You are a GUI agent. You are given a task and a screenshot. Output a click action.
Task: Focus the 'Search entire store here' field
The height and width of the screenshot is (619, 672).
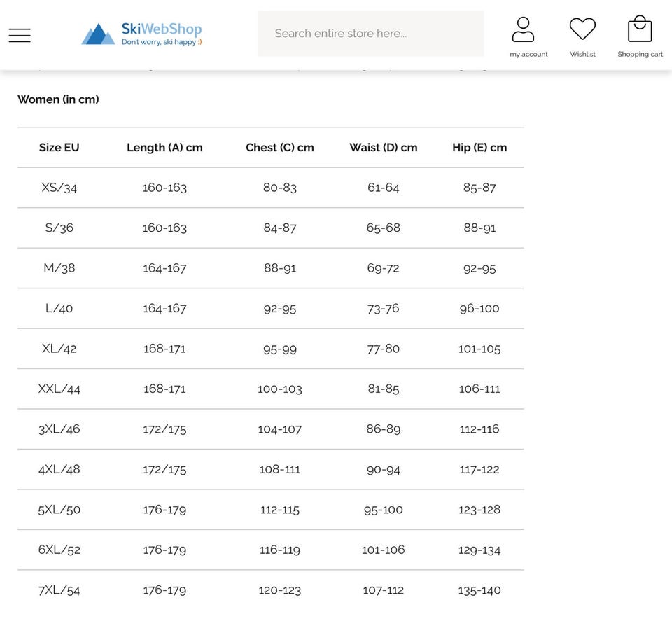tap(370, 34)
